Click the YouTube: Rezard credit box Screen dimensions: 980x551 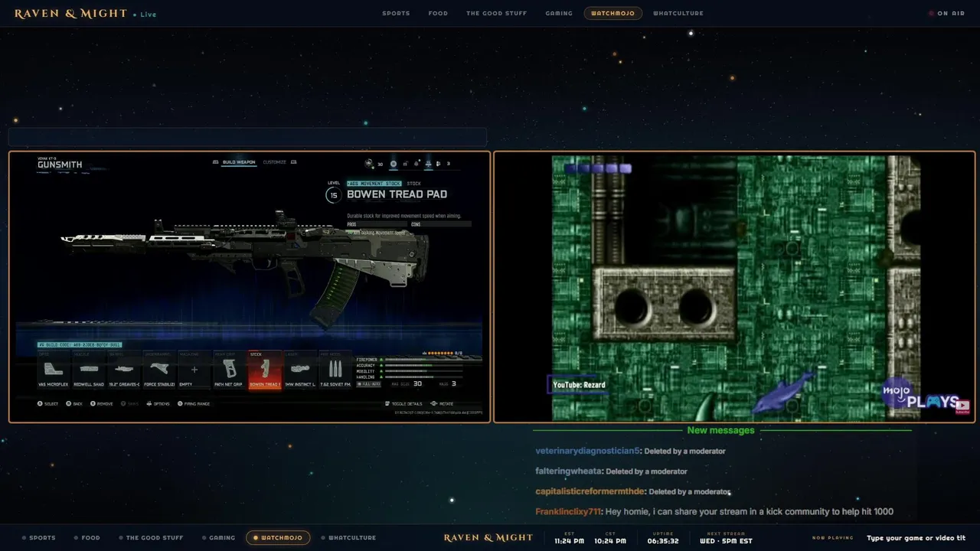tap(579, 385)
